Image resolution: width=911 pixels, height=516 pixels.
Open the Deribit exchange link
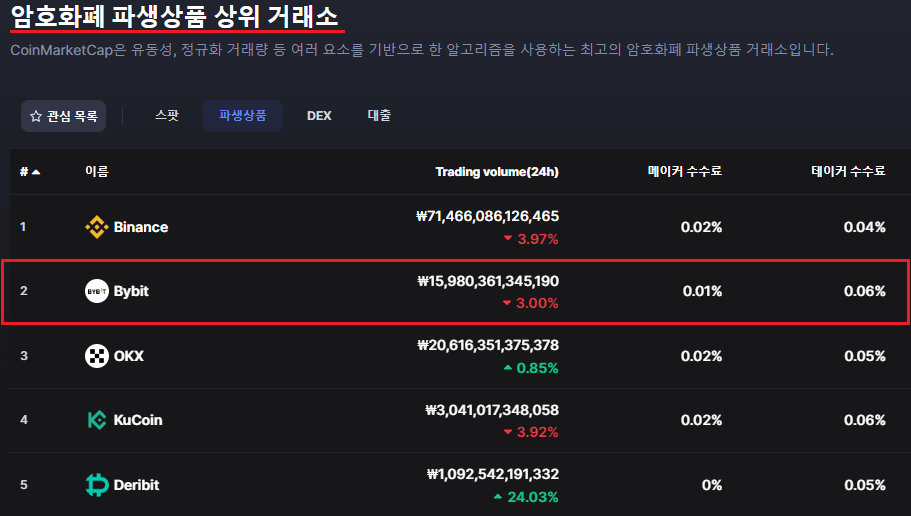pos(136,485)
